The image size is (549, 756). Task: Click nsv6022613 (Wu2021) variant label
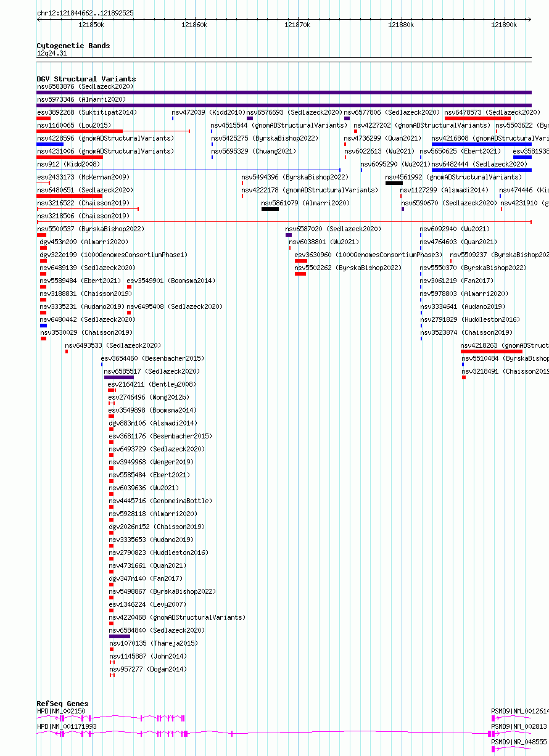pyautogui.click(x=379, y=151)
